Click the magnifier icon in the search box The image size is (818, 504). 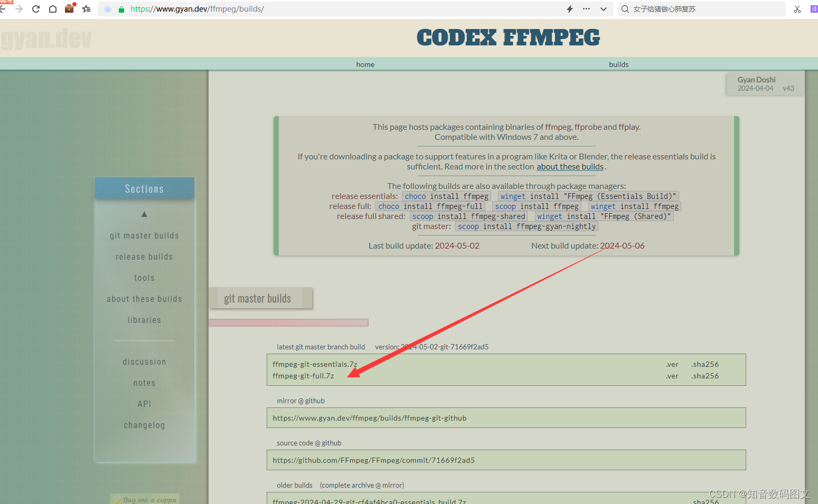pos(624,9)
